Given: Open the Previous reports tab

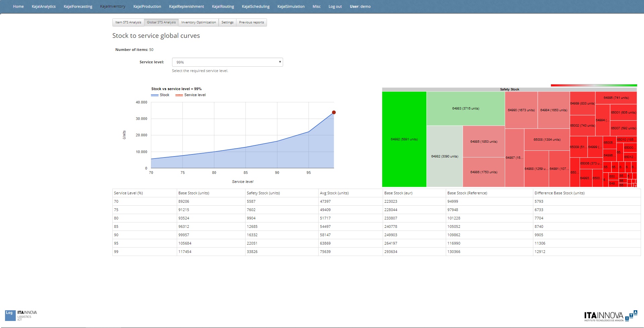Looking at the screenshot, I should (252, 22).
